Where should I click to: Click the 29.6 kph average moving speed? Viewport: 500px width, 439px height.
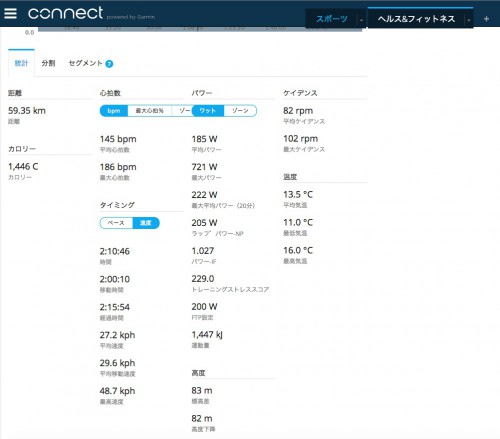[x=117, y=363]
